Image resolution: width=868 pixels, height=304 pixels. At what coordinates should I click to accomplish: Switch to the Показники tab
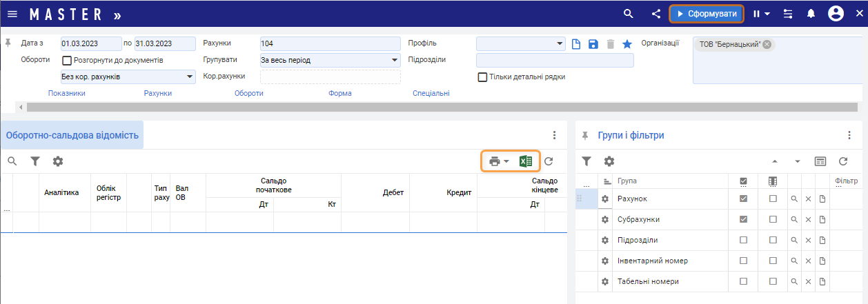(67, 93)
